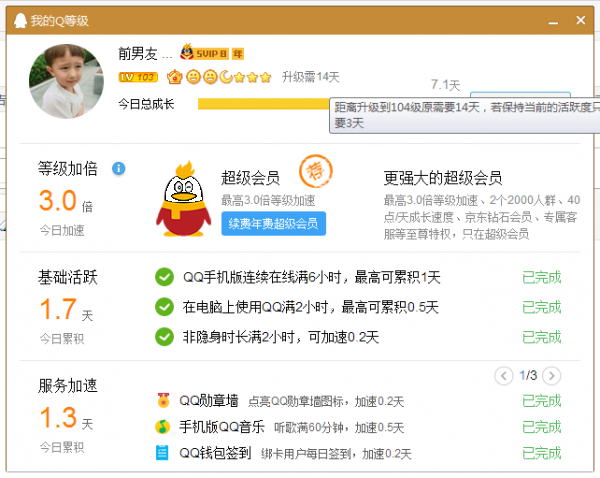Click green check for 在电脑上使用QQ row
The width and height of the screenshot is (600, 478).
(165, 307)
